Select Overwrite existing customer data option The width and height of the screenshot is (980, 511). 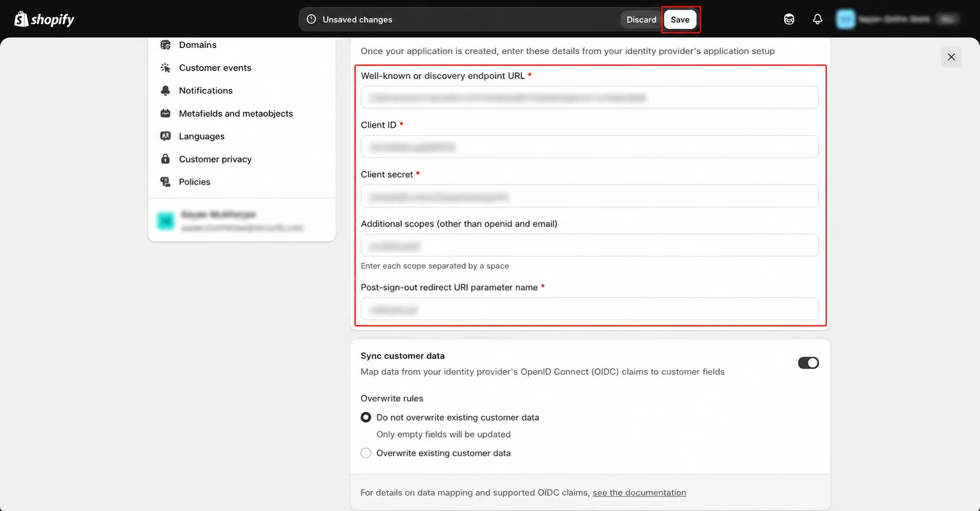click(x=366, y=453)
